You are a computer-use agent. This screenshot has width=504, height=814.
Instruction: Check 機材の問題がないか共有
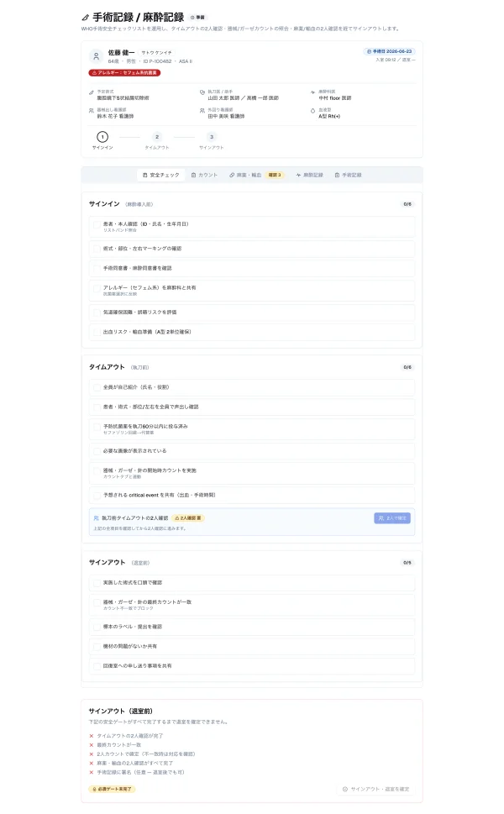pos(97,647)
